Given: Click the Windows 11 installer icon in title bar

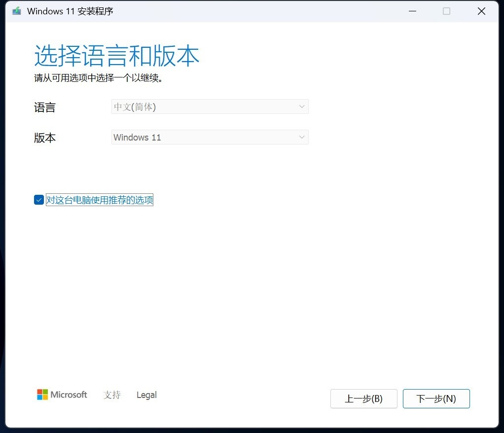Looking at the screenshot, I should click(16, 11).
